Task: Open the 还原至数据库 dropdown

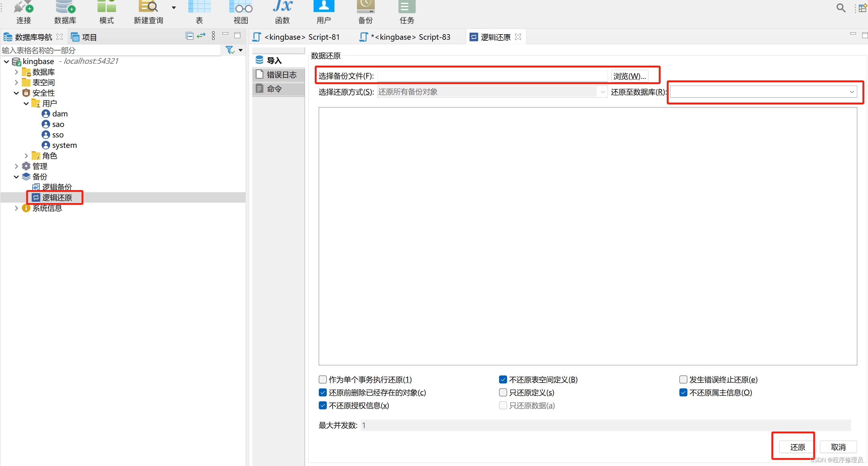Action: (851, 92)
